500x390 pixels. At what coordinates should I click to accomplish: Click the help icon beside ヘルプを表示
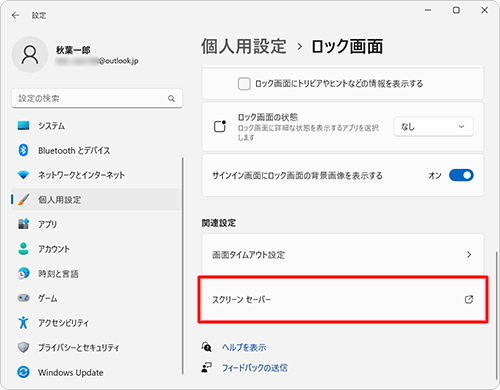tap(206, 347)
